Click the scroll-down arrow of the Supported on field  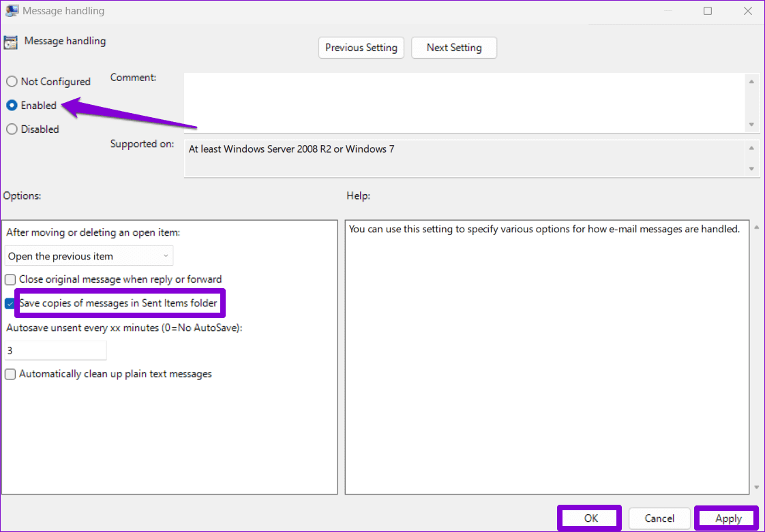click(x=752, y=167)
